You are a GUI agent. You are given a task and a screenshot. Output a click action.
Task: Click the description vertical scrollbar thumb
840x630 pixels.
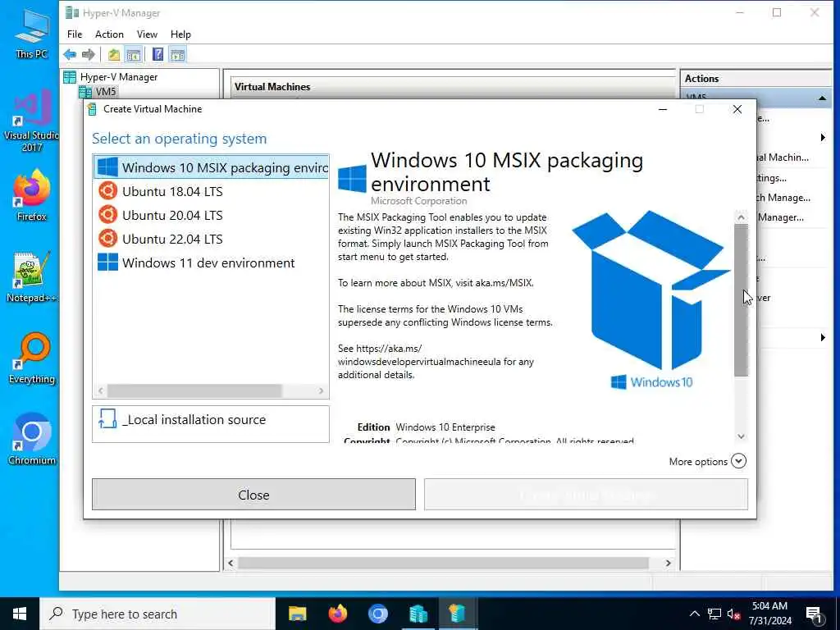pyautogui.click(x=741, y=300)
